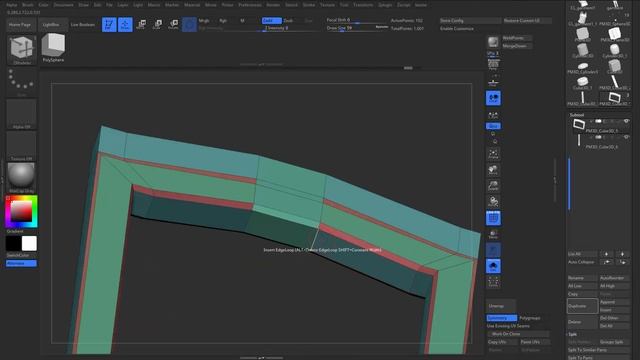The height and width of the screenshot is (360, 640).
Task: Toggle the XYZ rotation button
Action: (x=493, y=126)
